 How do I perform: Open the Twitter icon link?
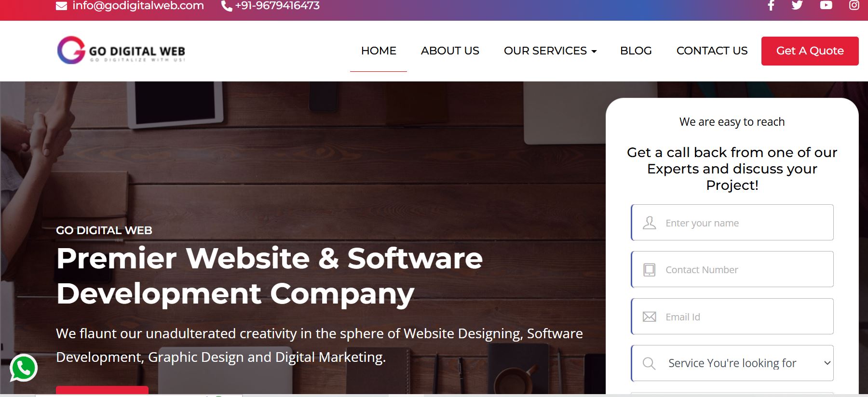[797, 5]
